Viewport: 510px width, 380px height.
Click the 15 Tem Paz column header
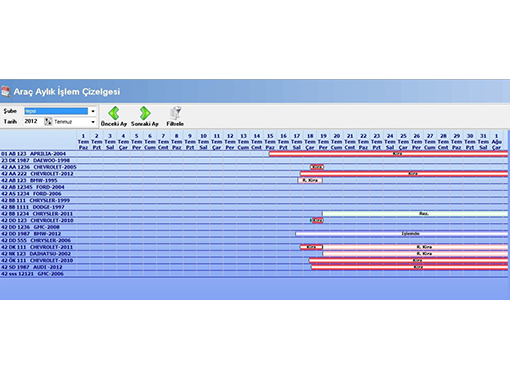coord(270,142)
